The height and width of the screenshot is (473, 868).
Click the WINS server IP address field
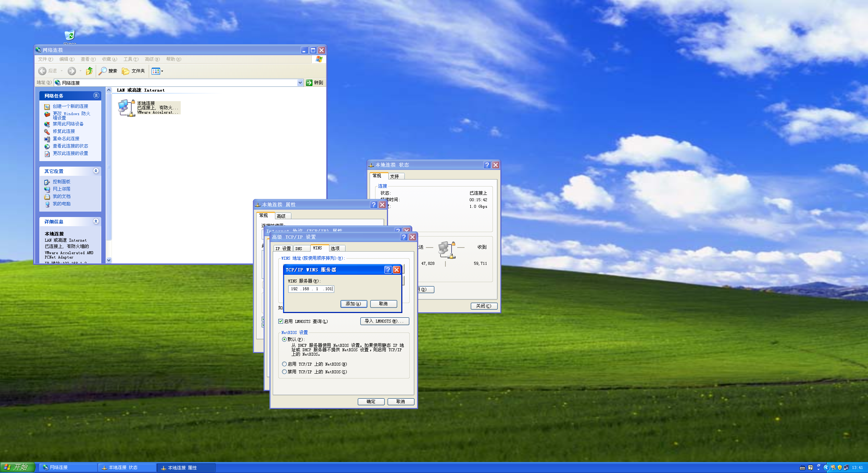click(311, 289)
